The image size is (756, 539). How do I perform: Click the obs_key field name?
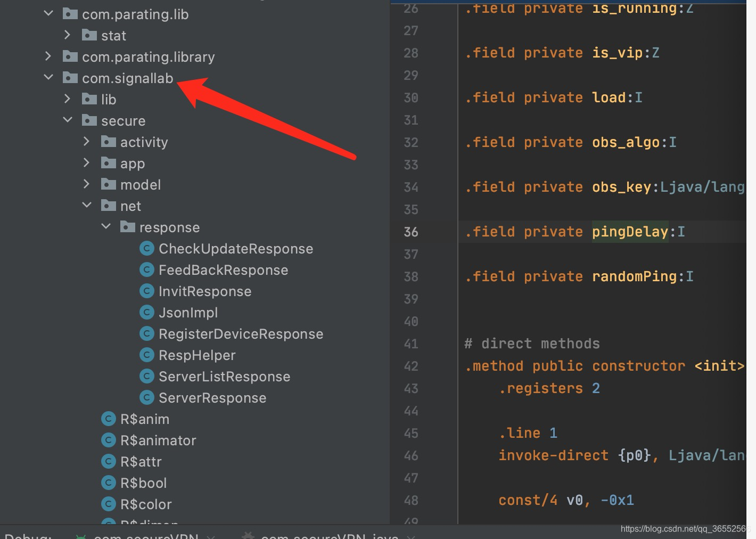(x=621, y=187)
